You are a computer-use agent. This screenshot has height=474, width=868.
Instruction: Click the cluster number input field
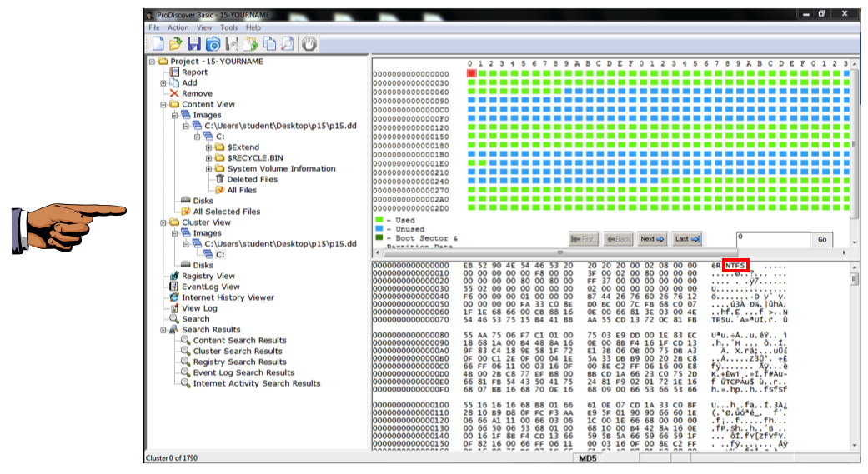tap(772, 239)
